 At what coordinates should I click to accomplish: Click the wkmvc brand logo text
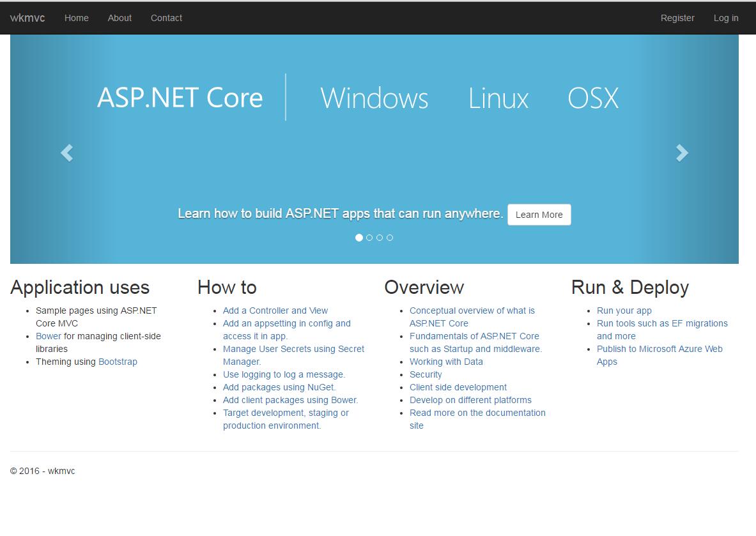pos(27,18)
